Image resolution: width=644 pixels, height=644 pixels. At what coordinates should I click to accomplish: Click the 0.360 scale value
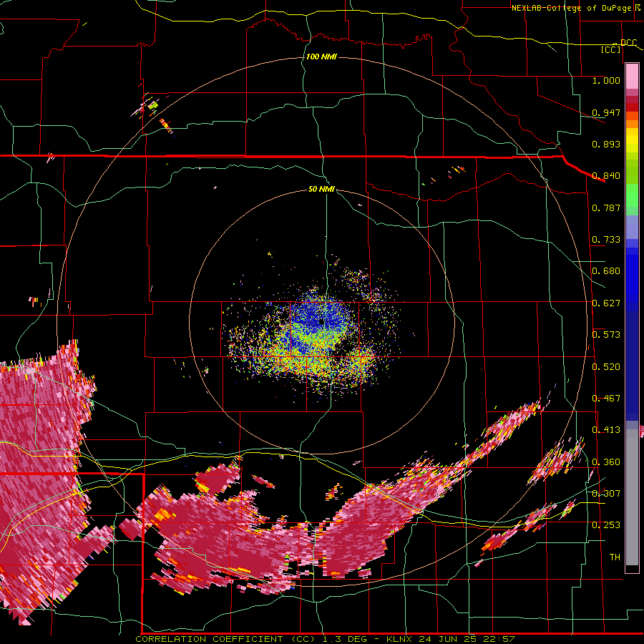tap(606, 462)
